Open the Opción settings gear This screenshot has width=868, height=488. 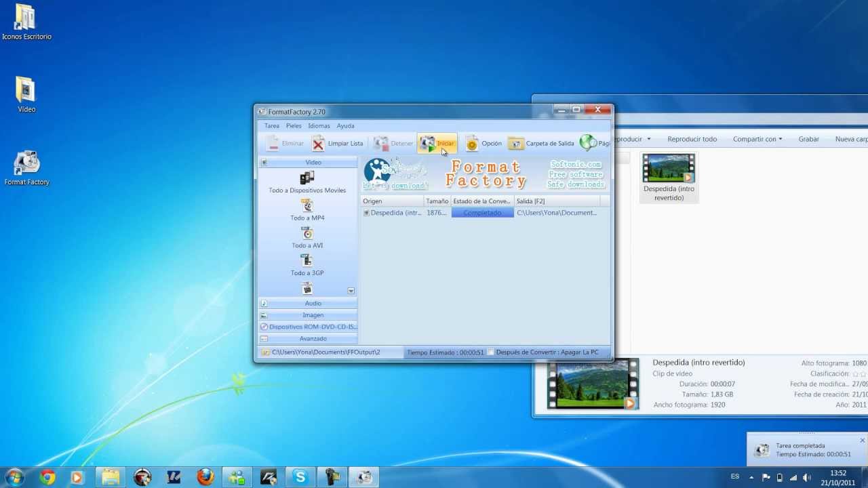pos(484,144)
